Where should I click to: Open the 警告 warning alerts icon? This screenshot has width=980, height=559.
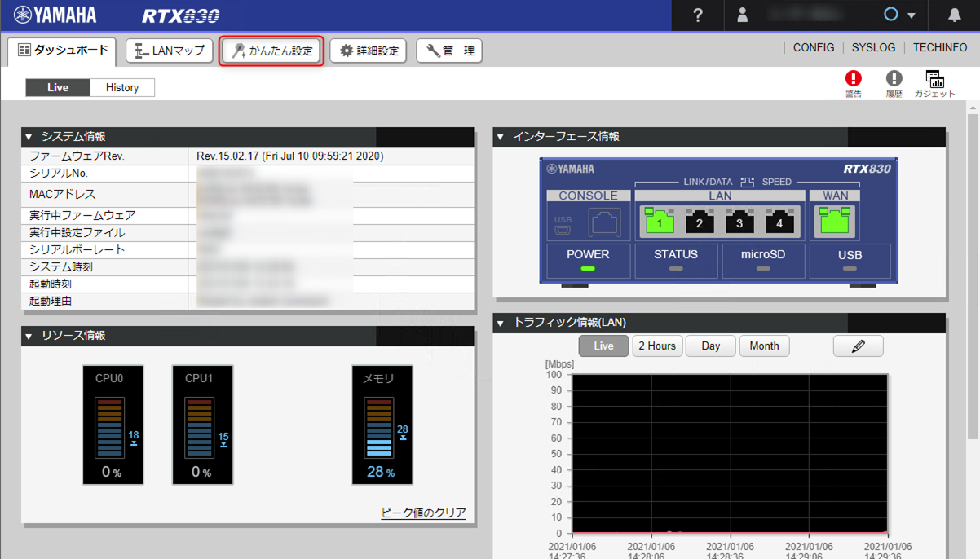pyautogui.click(x=854, y=83)
